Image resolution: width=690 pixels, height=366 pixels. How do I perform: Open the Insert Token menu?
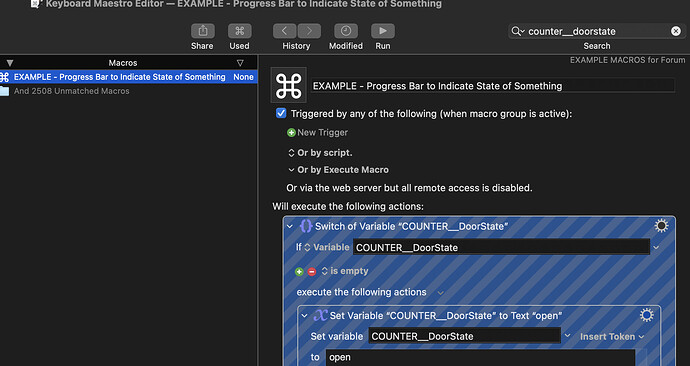point(612,337)
